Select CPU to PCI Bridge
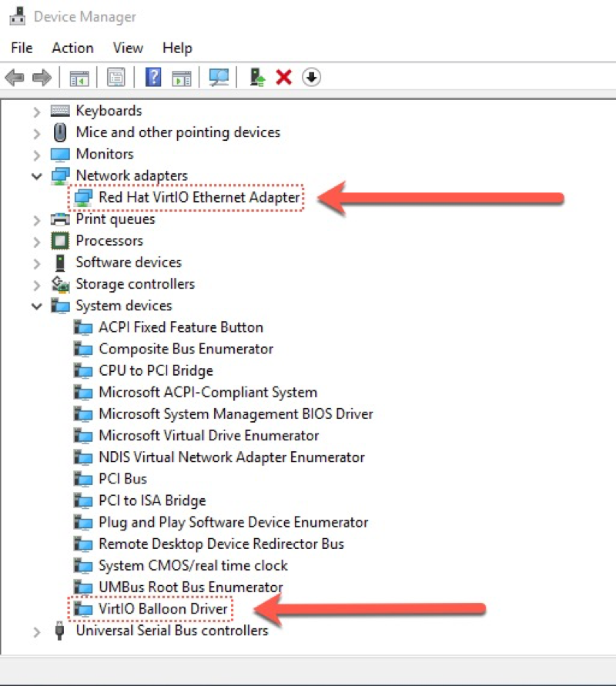 (x=156, y=370)
